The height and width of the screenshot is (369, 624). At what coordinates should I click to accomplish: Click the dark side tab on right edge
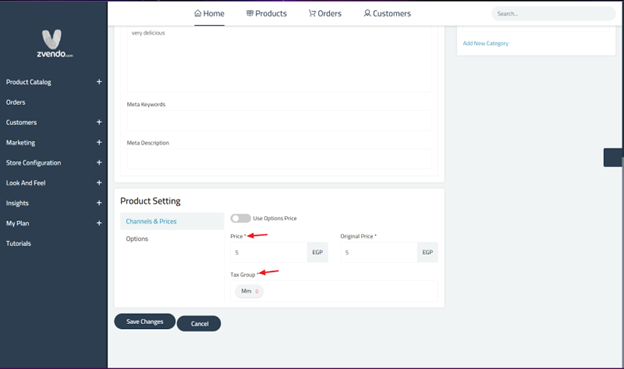tap(613, 157)
